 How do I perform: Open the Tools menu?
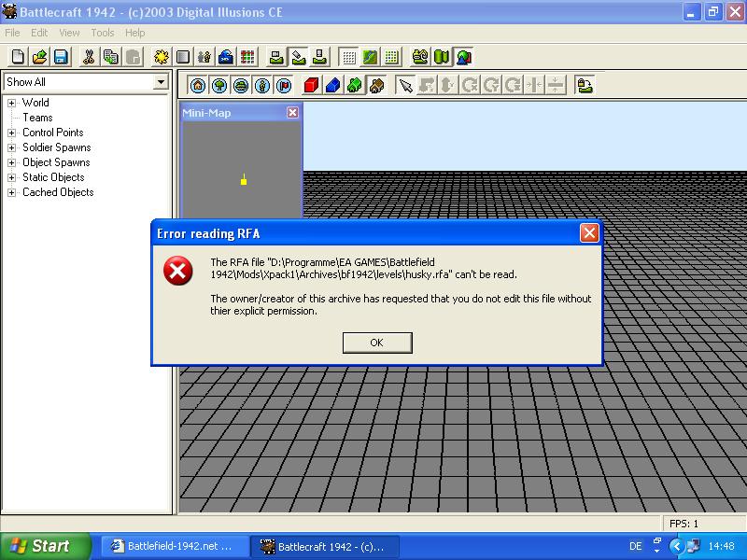tap(103, 33)
